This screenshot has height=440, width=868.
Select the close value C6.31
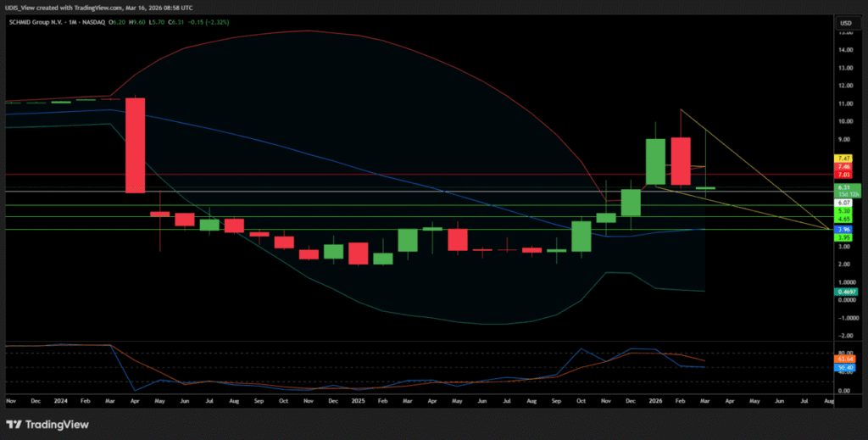176,22
